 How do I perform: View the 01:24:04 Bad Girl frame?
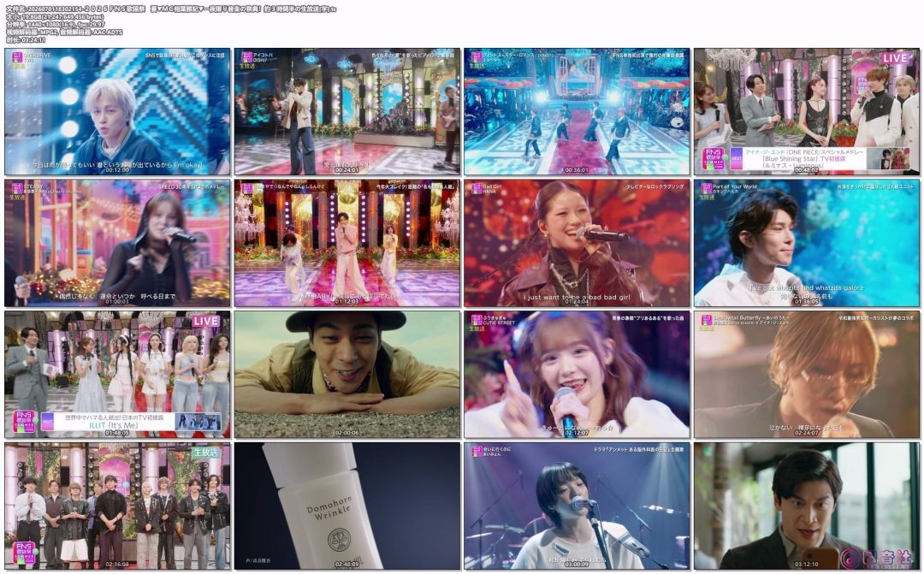[x=577, y=244]
